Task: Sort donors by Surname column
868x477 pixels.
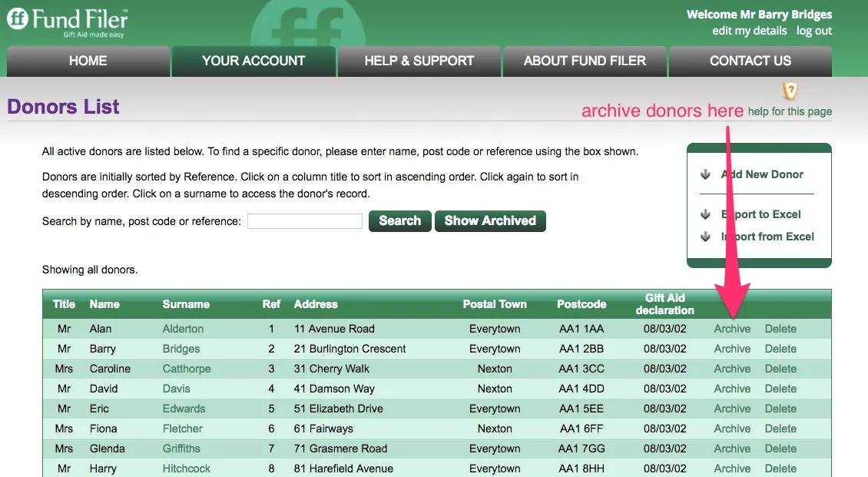Action: click(x=186, y=304)
